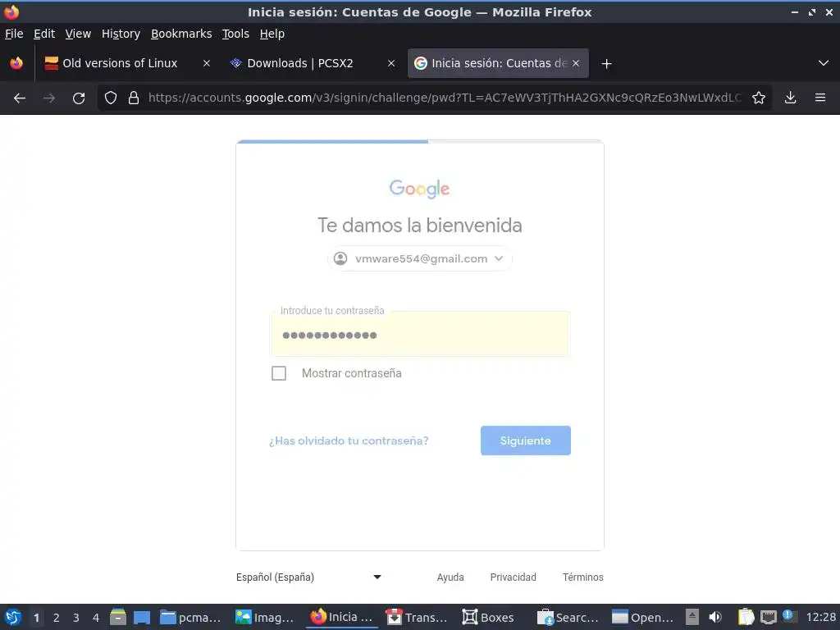Open the update notification tray icon
This screenshot has width=840, height=630.
[788, 615]
